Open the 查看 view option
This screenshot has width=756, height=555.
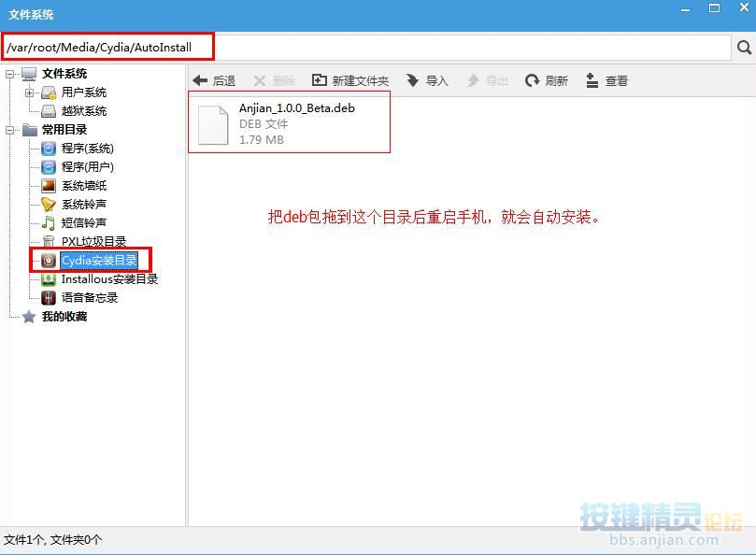pos(606,81)
